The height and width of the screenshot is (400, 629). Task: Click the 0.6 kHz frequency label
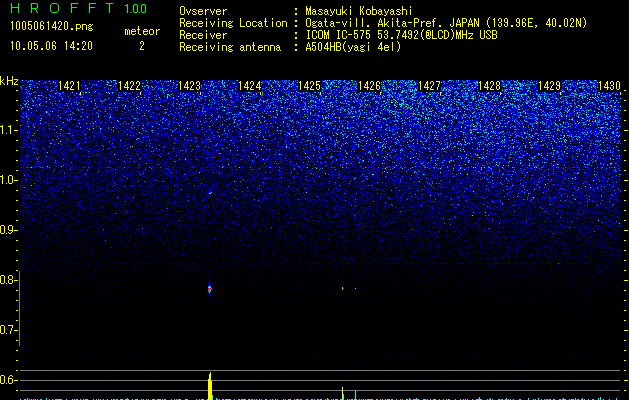click(x=7, y=380)
